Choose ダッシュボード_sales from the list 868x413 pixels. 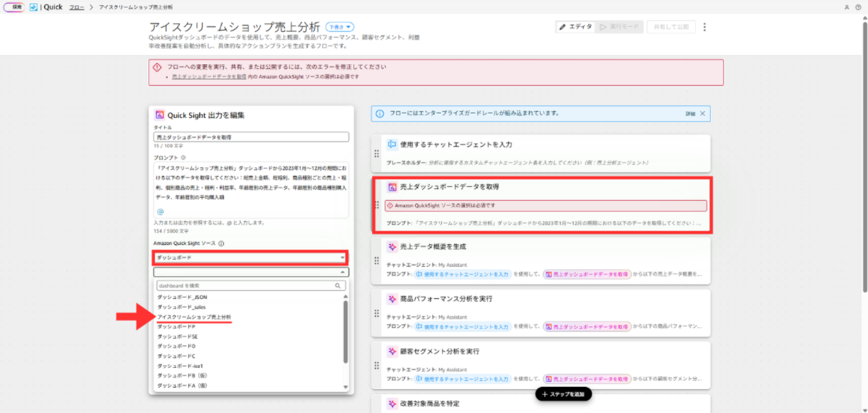pos(177,307)
